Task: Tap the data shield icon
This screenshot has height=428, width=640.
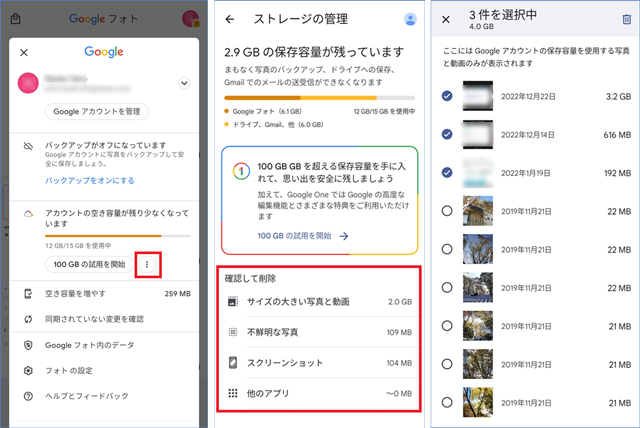Action: coord(28,345)
